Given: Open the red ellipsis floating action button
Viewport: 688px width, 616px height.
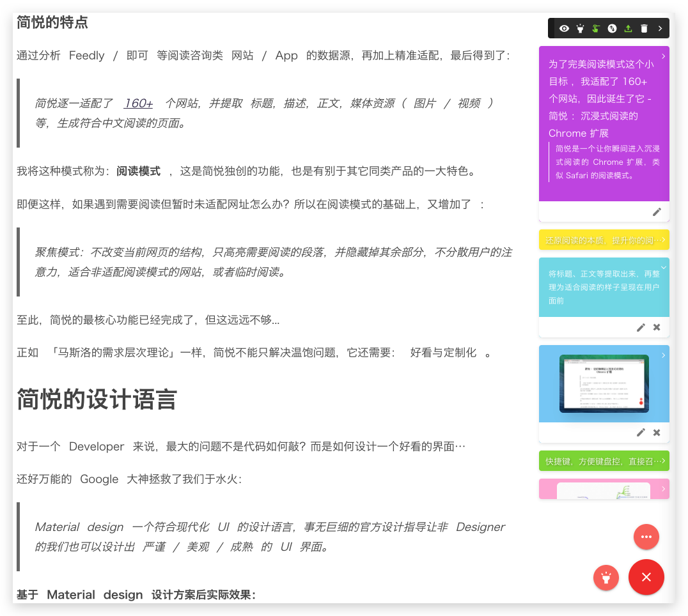Looking at the screenshot, I should [x=646, y=537].
